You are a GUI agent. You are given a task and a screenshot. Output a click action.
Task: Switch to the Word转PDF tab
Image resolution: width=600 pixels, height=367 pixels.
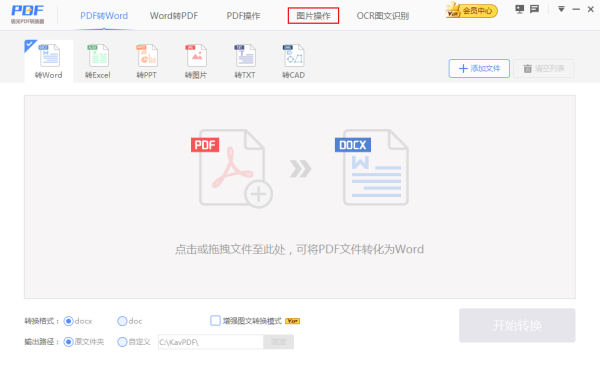[x=174, y=16]
